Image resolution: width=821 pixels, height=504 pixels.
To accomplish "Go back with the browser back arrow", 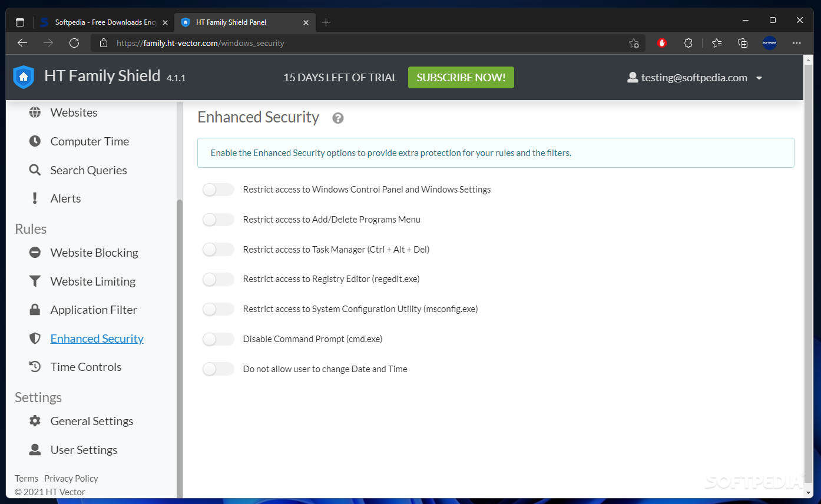I will pos(22,43).
